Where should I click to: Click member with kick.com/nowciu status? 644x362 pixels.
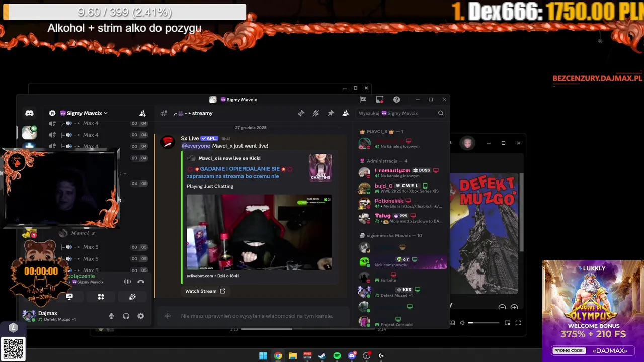tap(401, 262)
